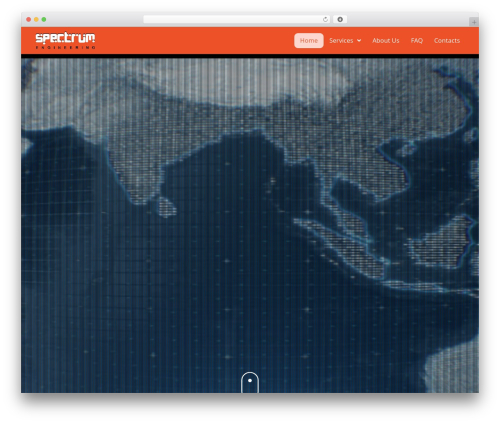Image resolution: width=500 pixels, height=423 pixels.
Task: Click the browser address bar
Action: (x=237, y=19)
